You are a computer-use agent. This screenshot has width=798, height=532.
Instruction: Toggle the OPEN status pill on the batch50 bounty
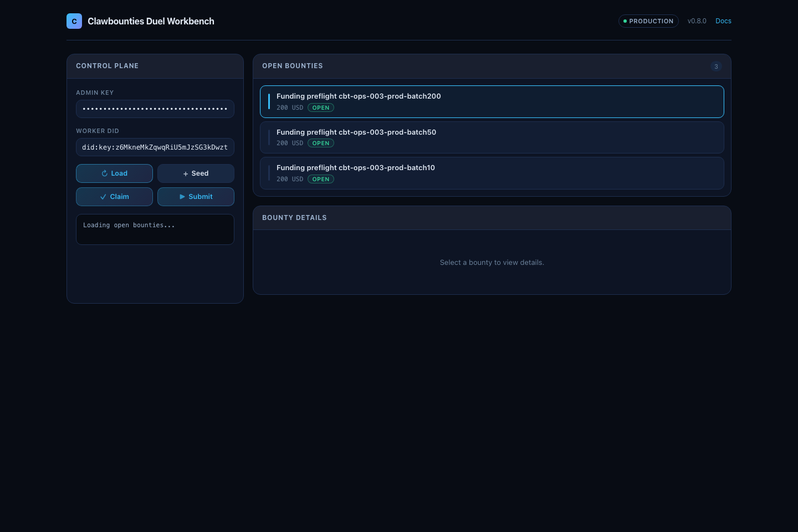coord(321,143)
